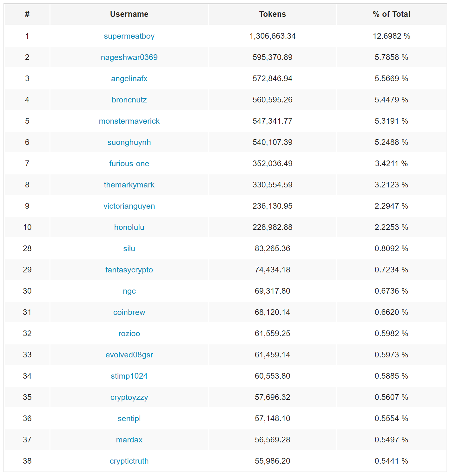Screen dimensions: 451x476
Task: Select the ngc user link
Action: pos(129,291)
